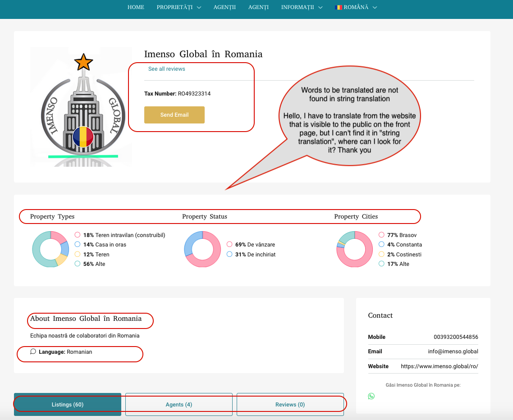This screenshot has width=513, height=420.
Task: Expand the Proprietăți menu chevron
Action: (x=199, y=8)
